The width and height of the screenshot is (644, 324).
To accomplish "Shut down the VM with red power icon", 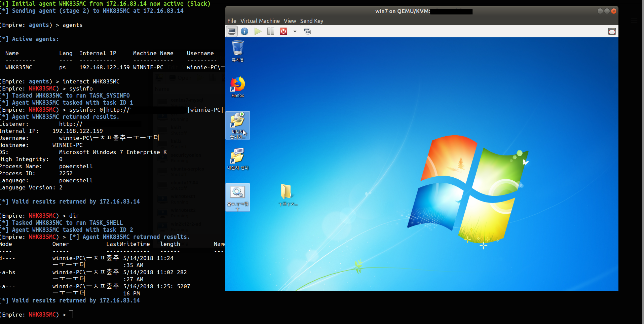I will (283, 31).
